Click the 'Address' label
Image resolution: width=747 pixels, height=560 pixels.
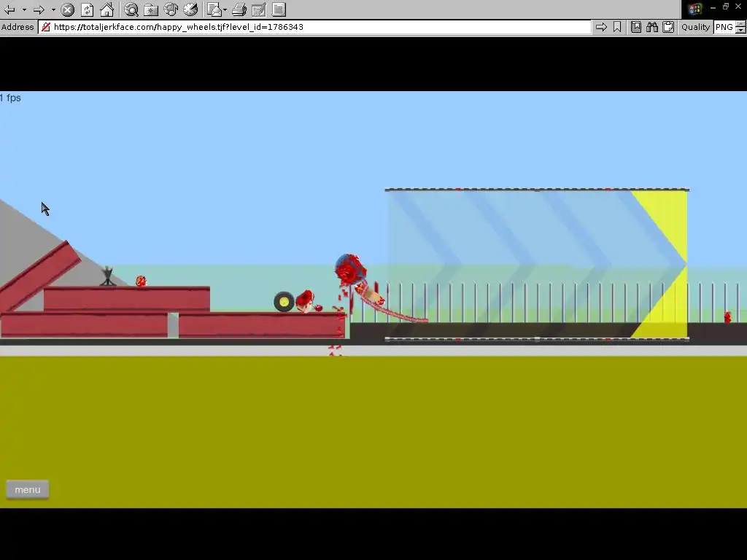18,27
